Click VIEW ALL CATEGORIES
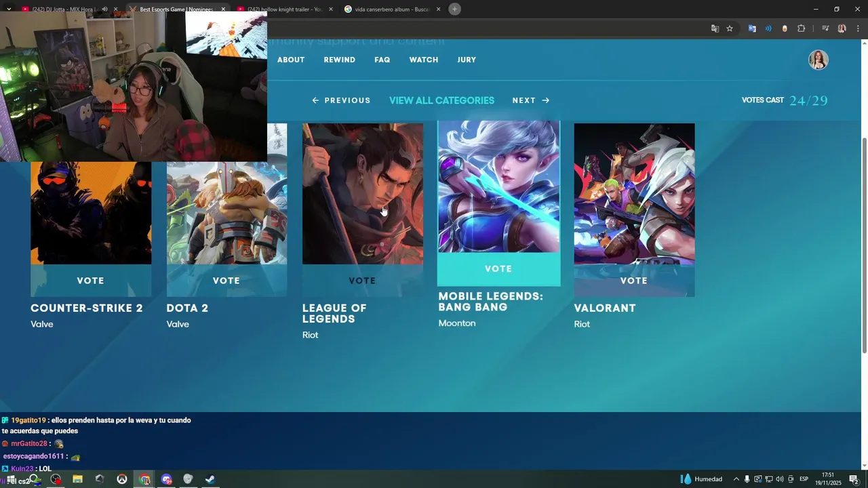The image size is (868, 488). (x=441, y=100)
